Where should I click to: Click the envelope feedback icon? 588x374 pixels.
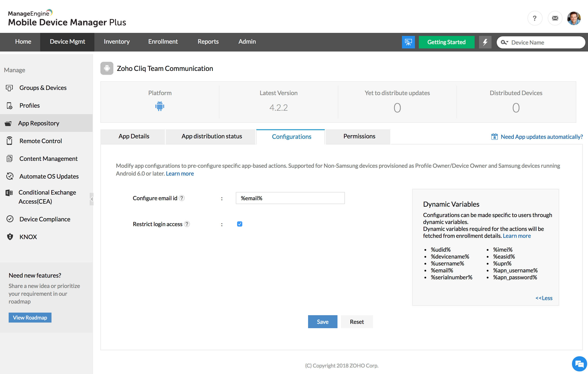pyautogui.click(x=555, y=18)
